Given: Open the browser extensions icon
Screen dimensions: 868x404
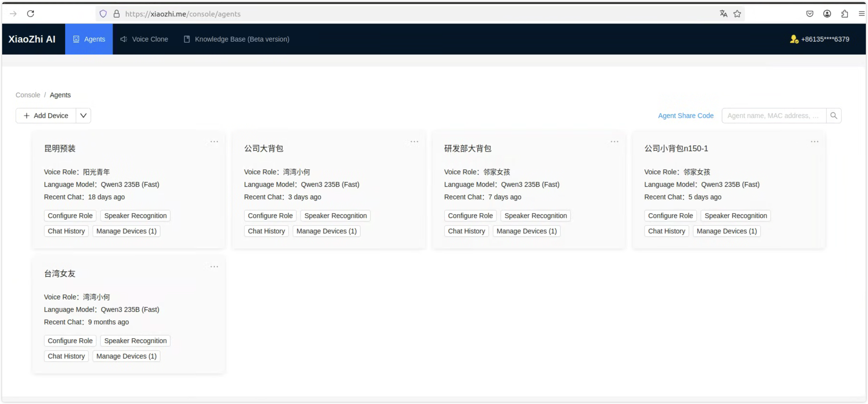Looking at the screenshot, I should 844,14.
